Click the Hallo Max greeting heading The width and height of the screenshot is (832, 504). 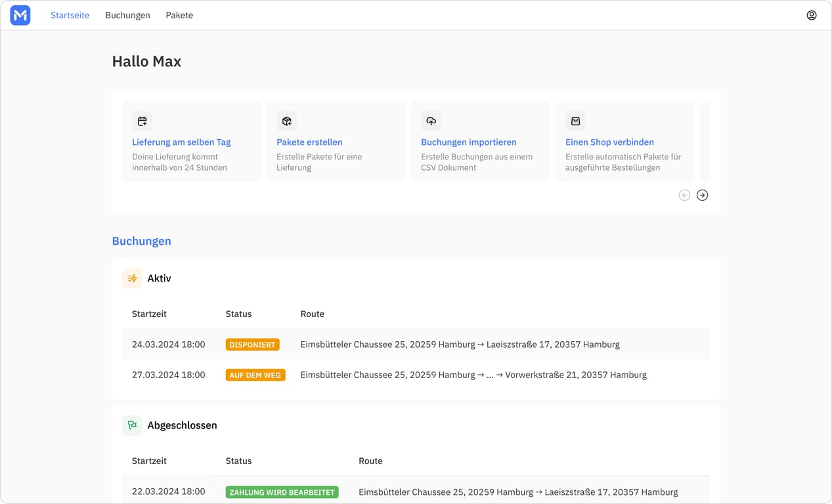tap(146, 61)
